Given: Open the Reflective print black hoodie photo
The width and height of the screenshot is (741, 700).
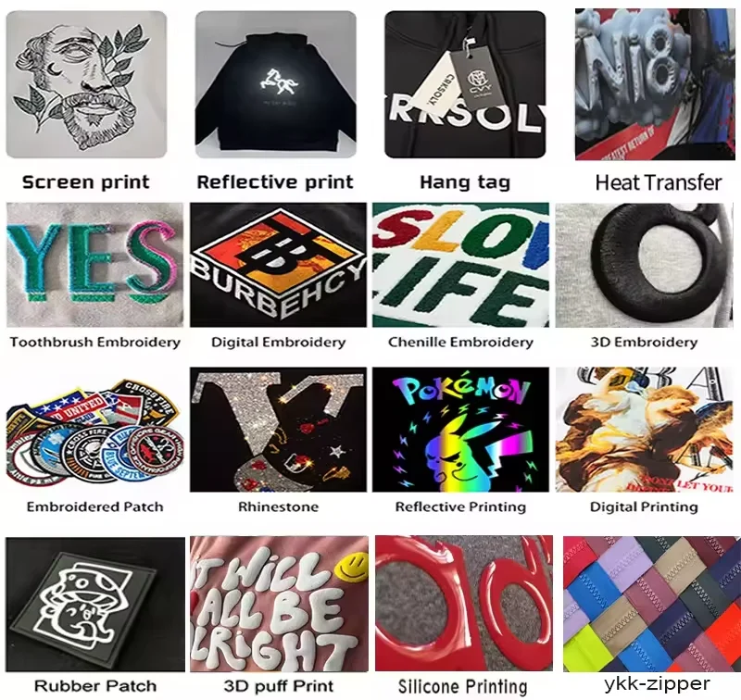Looking at the screenshot, I should pos(275,84).
